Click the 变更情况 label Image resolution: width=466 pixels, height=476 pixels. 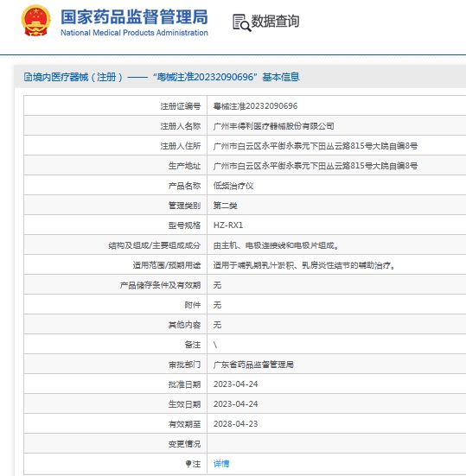[x=184, y=444]
